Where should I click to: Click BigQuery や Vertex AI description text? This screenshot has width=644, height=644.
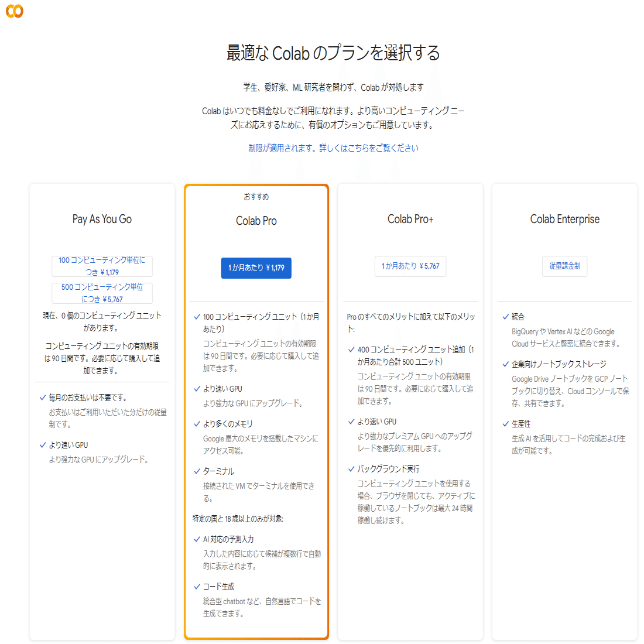pyautogui.click(x=566, y=338)
